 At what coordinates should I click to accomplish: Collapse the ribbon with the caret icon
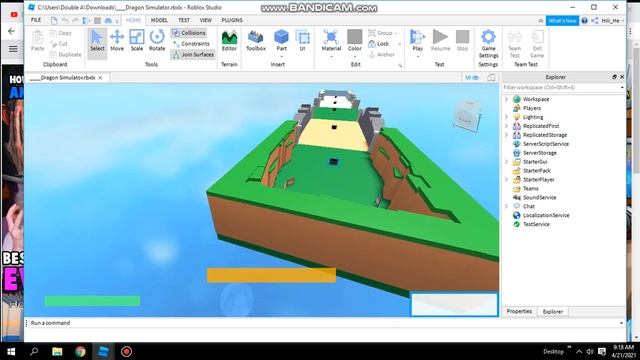540,20
